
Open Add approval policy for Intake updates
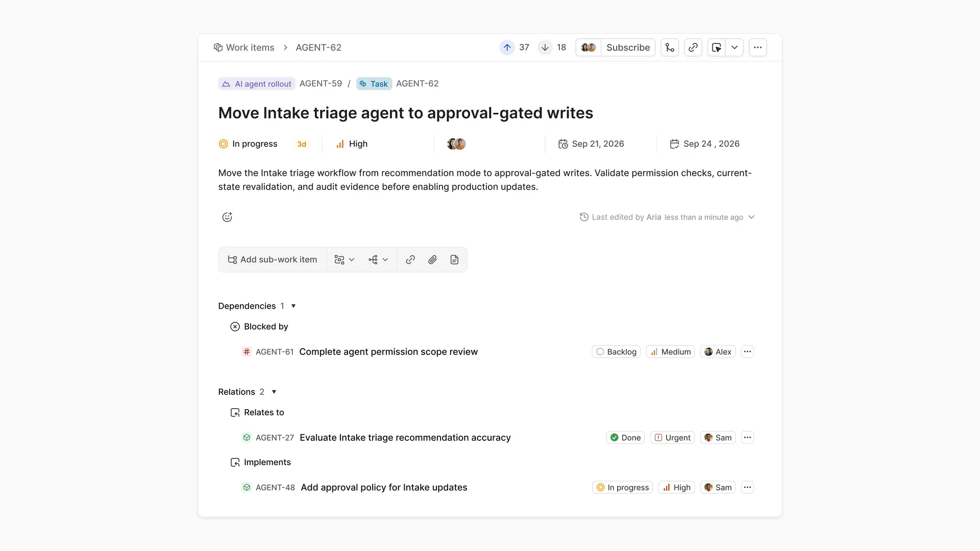(x=384, y=488)
